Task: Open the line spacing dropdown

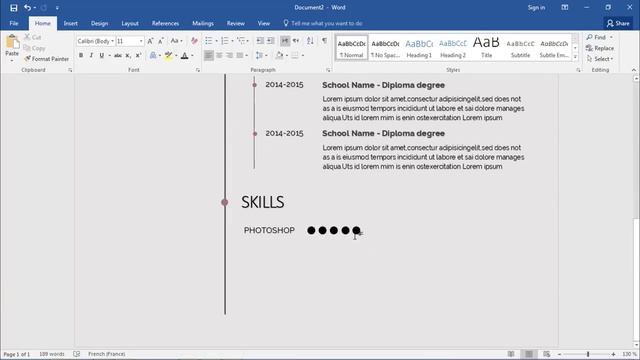Action: coord(261,55)
